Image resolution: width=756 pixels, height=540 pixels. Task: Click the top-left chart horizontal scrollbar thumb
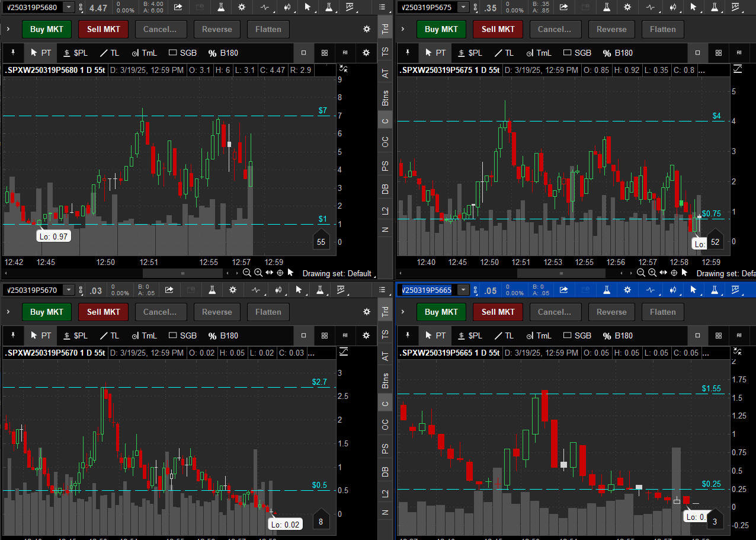pos(182,273)
